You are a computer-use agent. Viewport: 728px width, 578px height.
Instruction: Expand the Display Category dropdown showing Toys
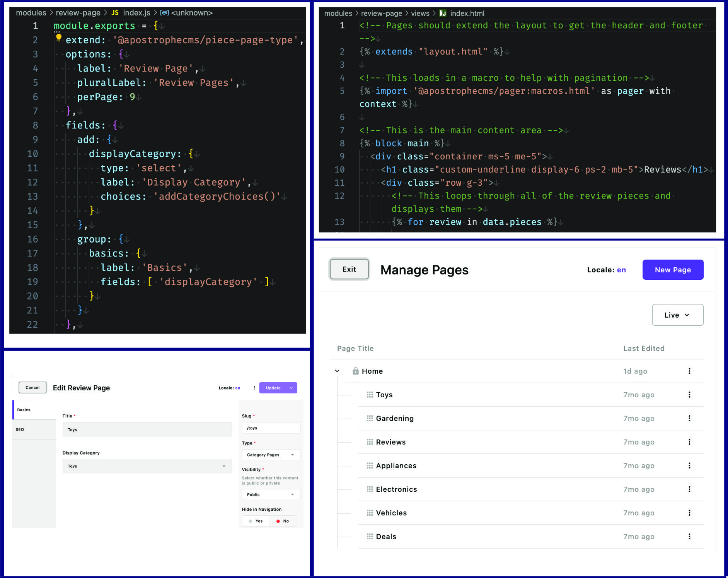coord(147,466)
